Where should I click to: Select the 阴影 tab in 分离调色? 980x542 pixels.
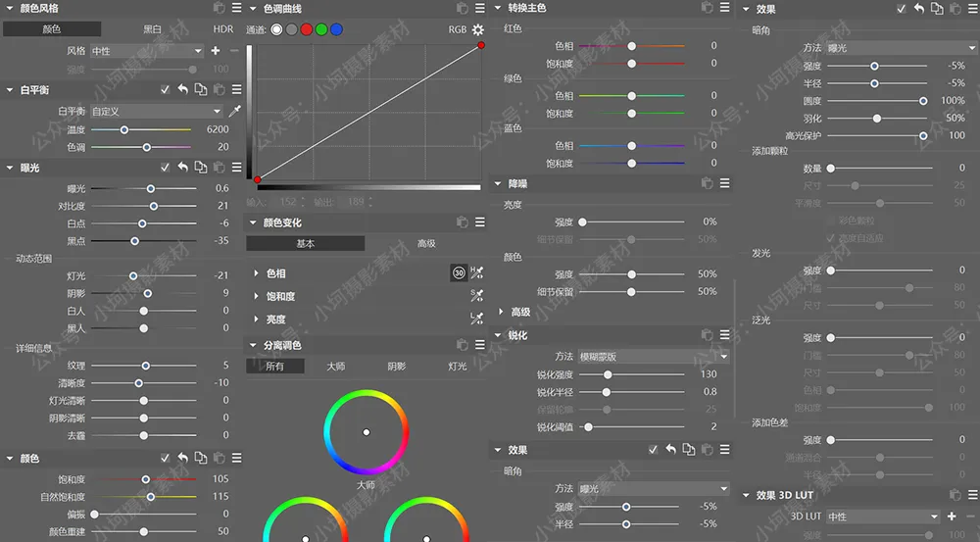pos(396,366)
